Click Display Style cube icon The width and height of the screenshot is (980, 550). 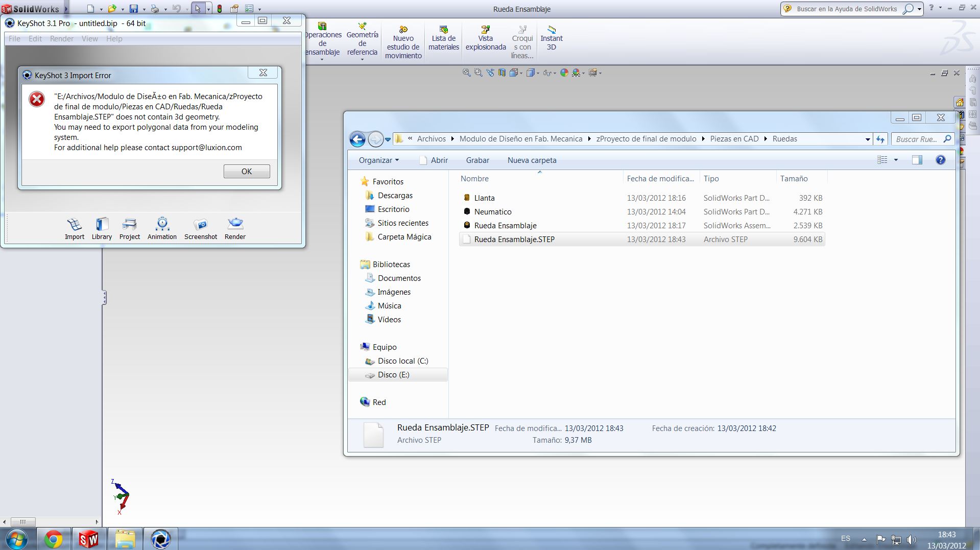531,73
